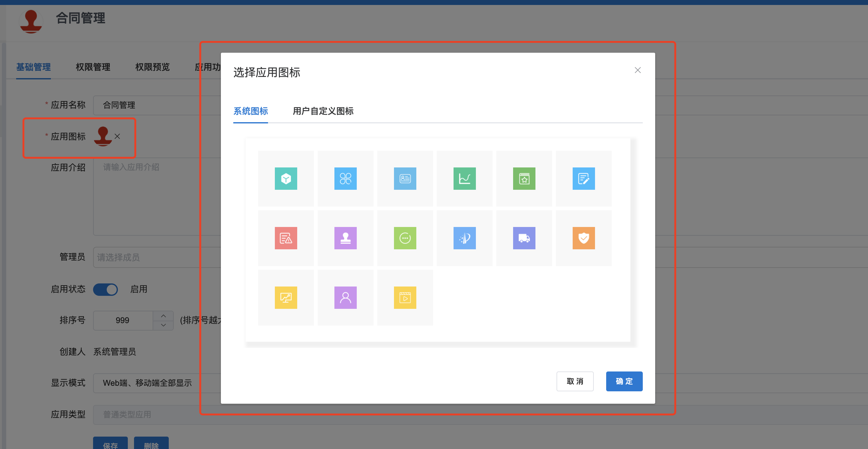Click the 确定 button
The height and width of the screenshot is (449, 868).
point(624,381)
